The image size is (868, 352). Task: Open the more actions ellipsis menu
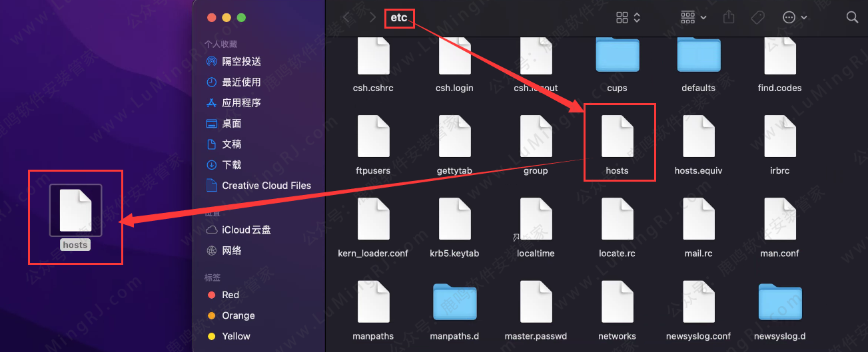[x=795, y=17]
